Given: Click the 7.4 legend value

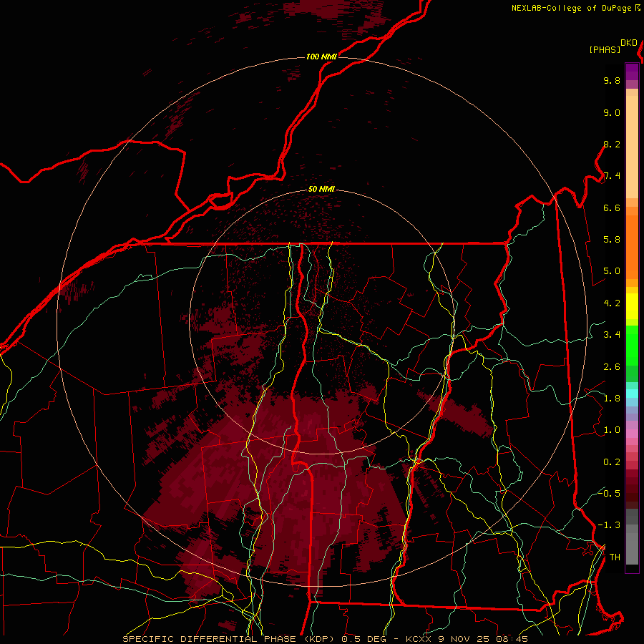Looking at the screenshot, I should 612,176.
